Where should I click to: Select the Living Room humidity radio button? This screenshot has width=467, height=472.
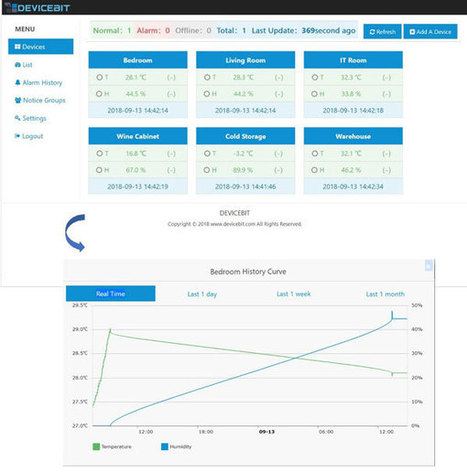pyautogui.click(x=207, y=94)
